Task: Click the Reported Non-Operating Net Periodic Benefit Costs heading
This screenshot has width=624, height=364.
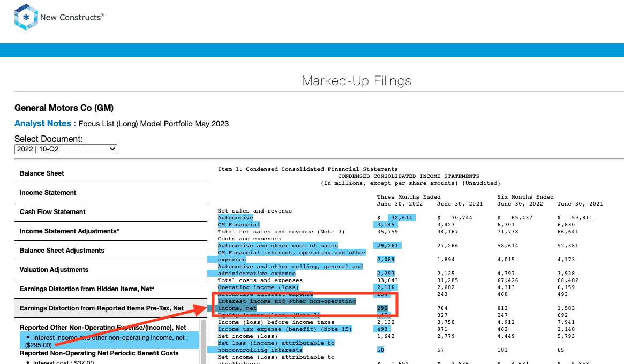Action: click(99, 353)
